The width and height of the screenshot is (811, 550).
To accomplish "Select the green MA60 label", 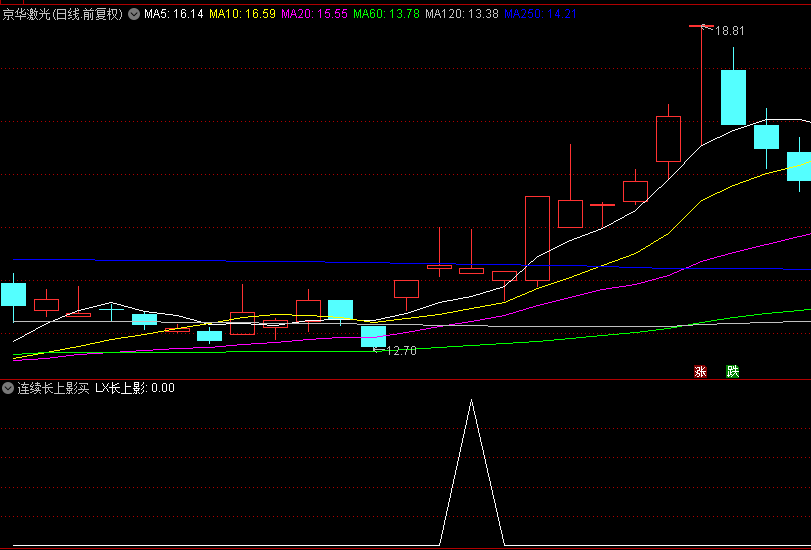I will click(x=386, y=15).
